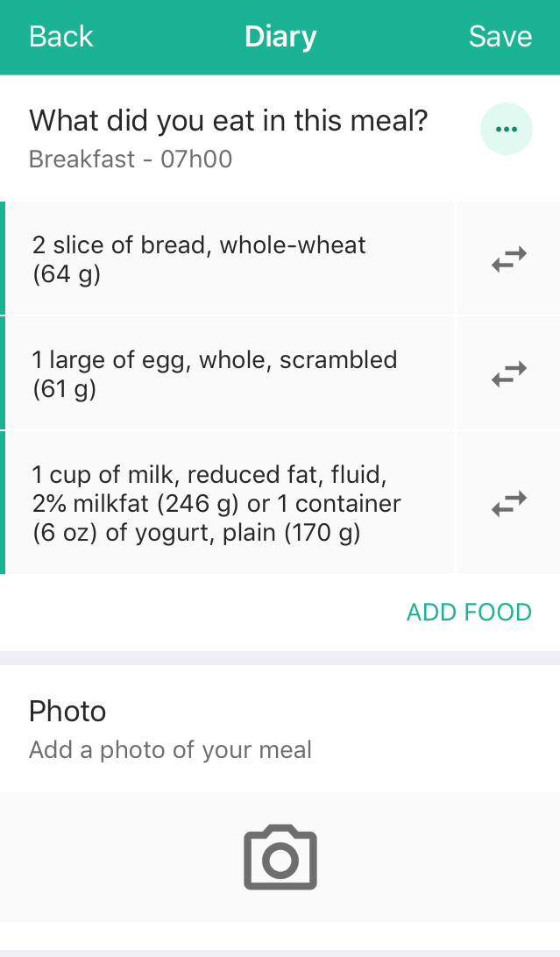
Task: Save the Breakfast diary entry
Action: coord(500,37)
